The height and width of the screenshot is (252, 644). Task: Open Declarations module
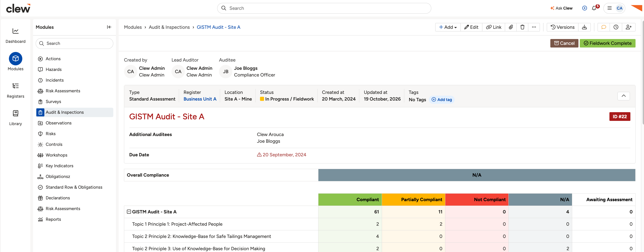[x=74, y=198]
